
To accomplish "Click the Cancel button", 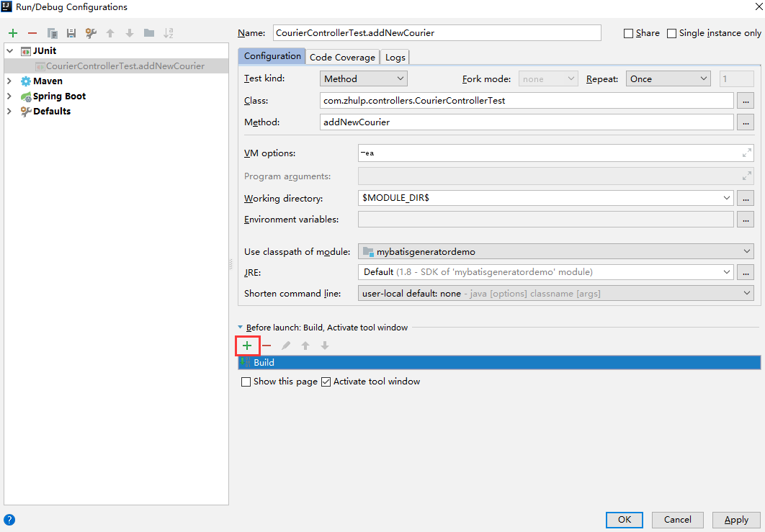I will 678,520.
